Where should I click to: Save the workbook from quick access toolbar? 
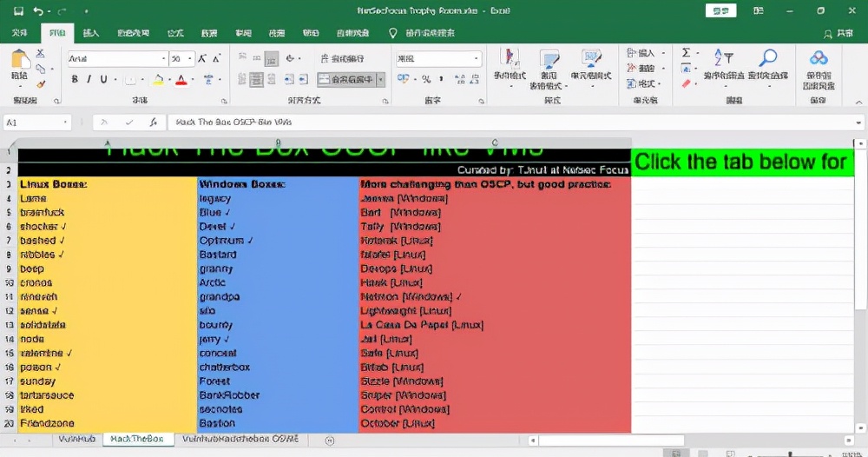coord(18,11)
